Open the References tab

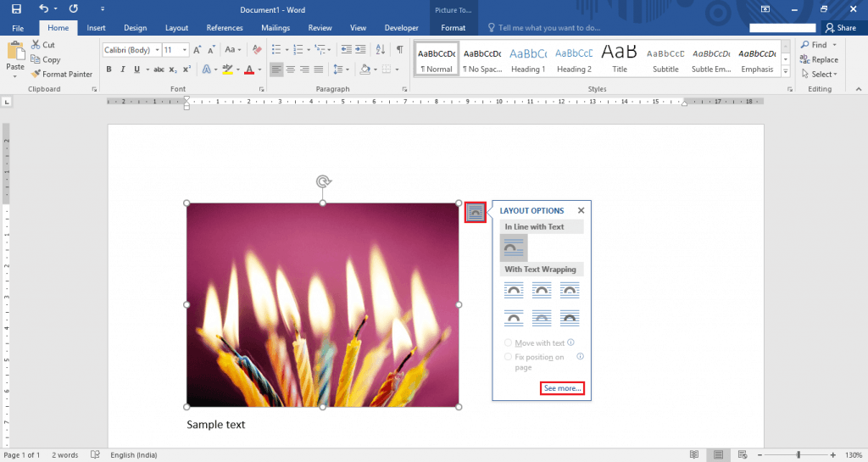click(225, 28)
